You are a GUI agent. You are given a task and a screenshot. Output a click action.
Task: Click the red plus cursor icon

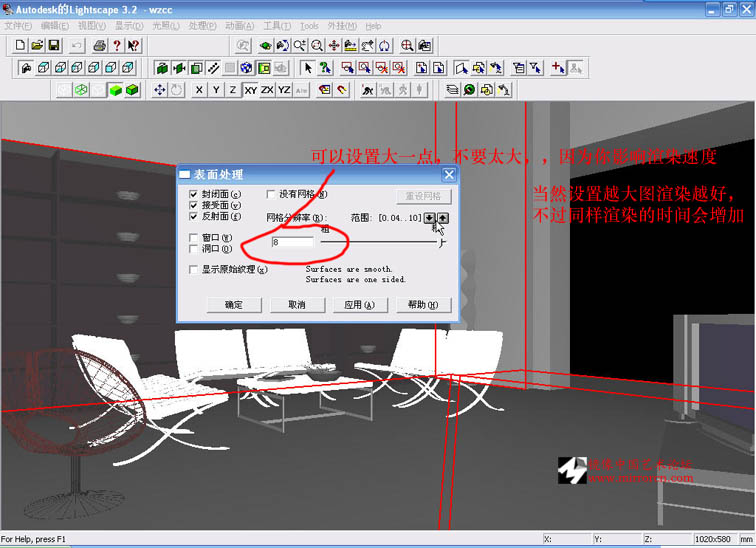(x=558, y=67)
